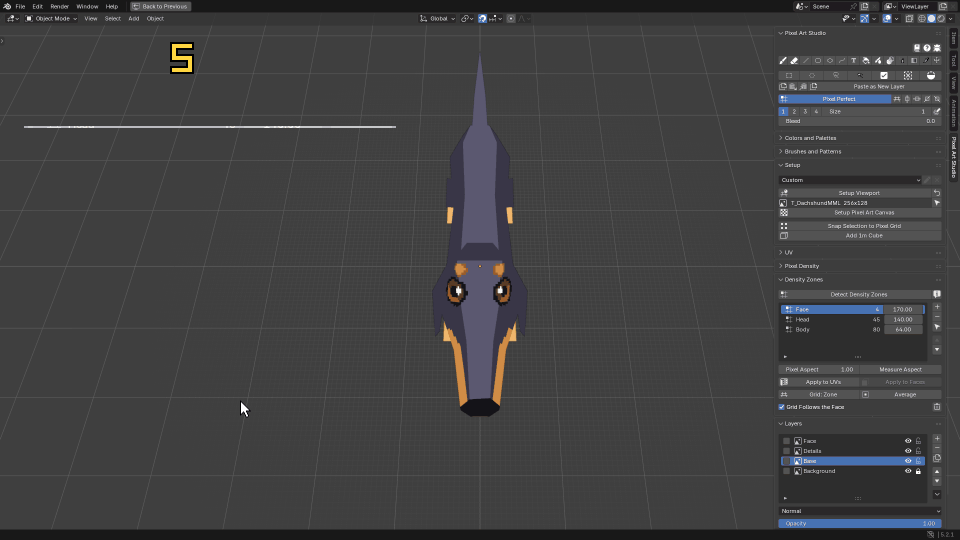The height and width of the screenshot is (540, 960).
Task: Select the eraser tool
Action: [x=794, y=61]
